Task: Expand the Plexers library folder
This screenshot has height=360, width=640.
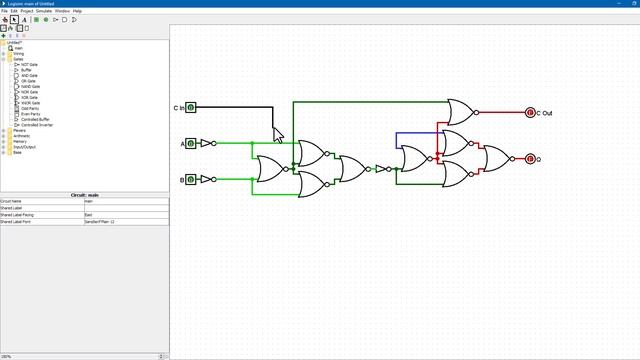Action: pyautogui.click(x=3, y=131)
